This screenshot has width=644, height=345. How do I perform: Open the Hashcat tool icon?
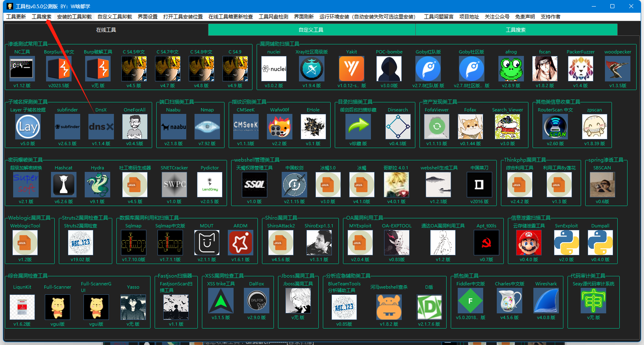tap(64, 185)
